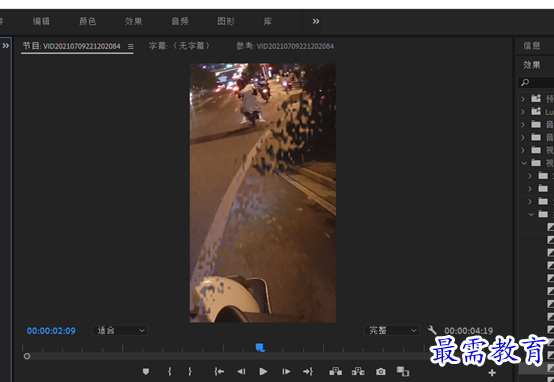
Task: Switch to the 音频 workspace
Action: coord(180,21)
